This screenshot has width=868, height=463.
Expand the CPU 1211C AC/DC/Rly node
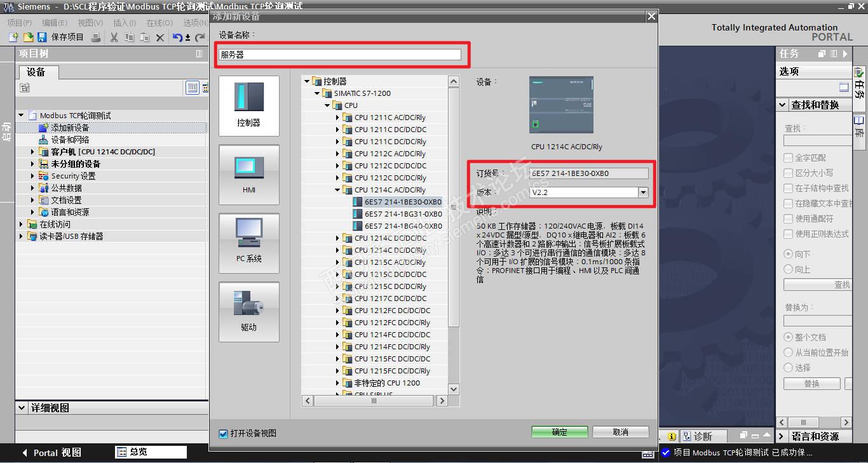[x=337, y=117]
